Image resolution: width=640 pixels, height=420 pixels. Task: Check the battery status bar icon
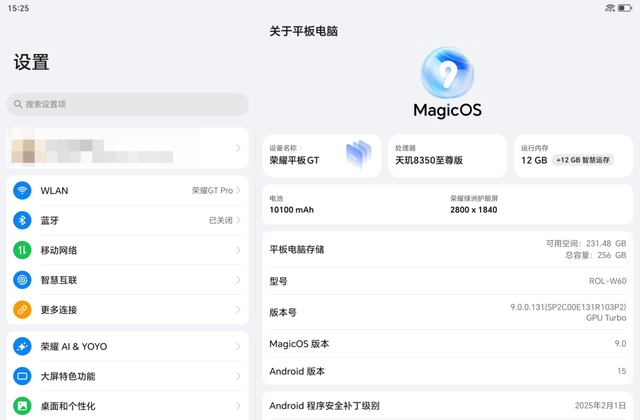[624, 8]
